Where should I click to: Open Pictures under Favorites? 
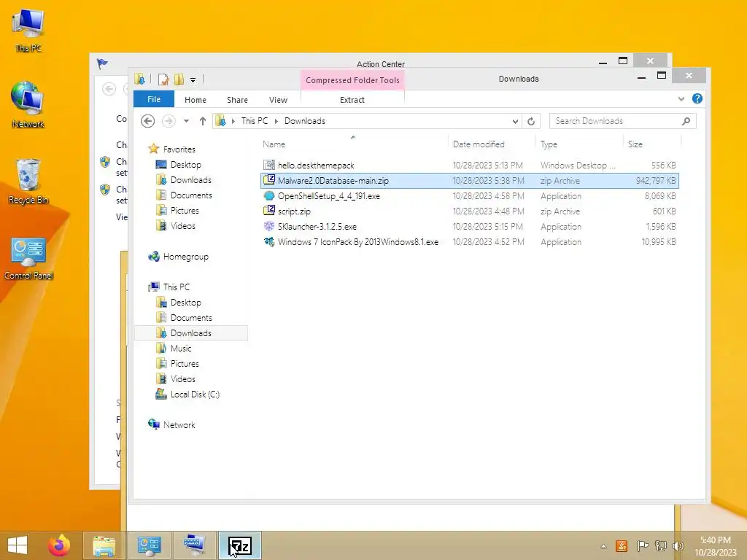point(185,210)
